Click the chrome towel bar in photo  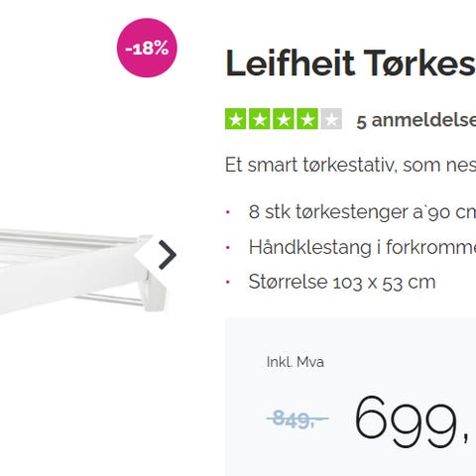click(111, 299)
